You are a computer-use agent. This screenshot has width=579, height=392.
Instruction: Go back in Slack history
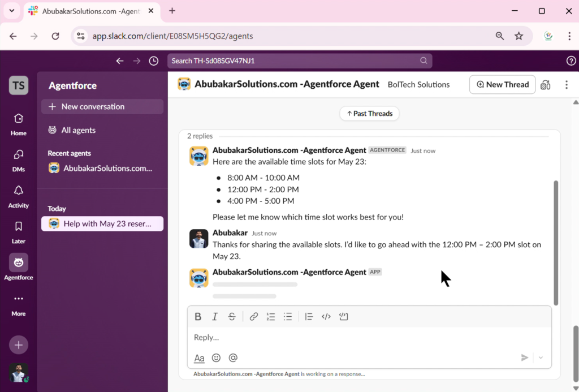pyautogui.click(x=120, y=61)
